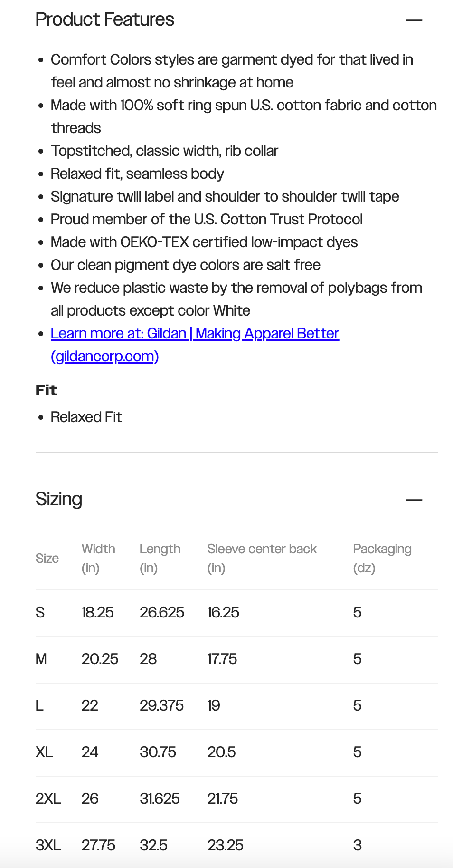This screenshot has width=453, height=868.
Task: Select the M size row label
Action: point(41,659)
